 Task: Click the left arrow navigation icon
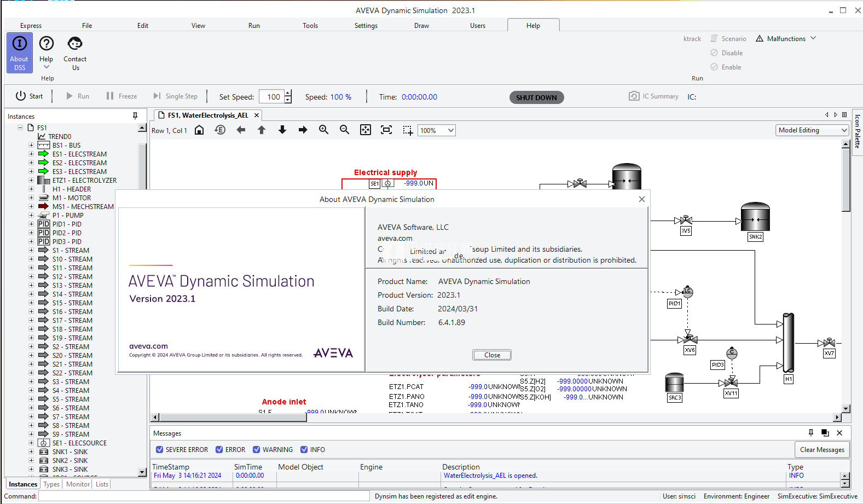pos(241,130)
